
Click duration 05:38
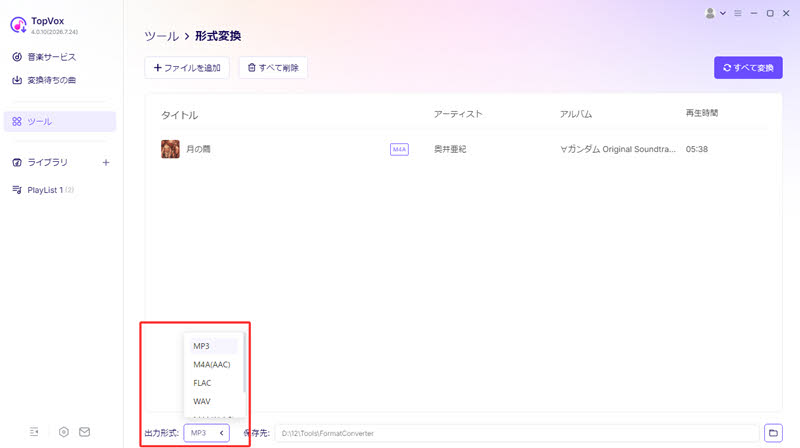pos(696,149)
